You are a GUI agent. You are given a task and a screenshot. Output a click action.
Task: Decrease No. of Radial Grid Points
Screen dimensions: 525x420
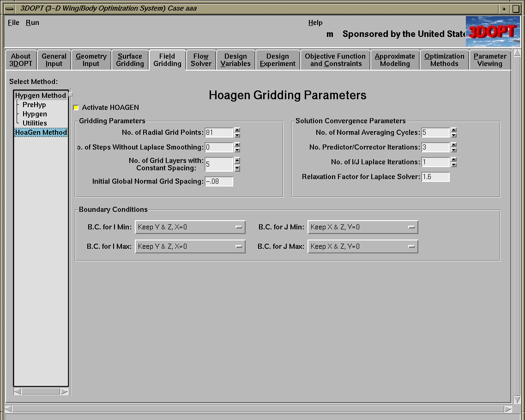237,135
